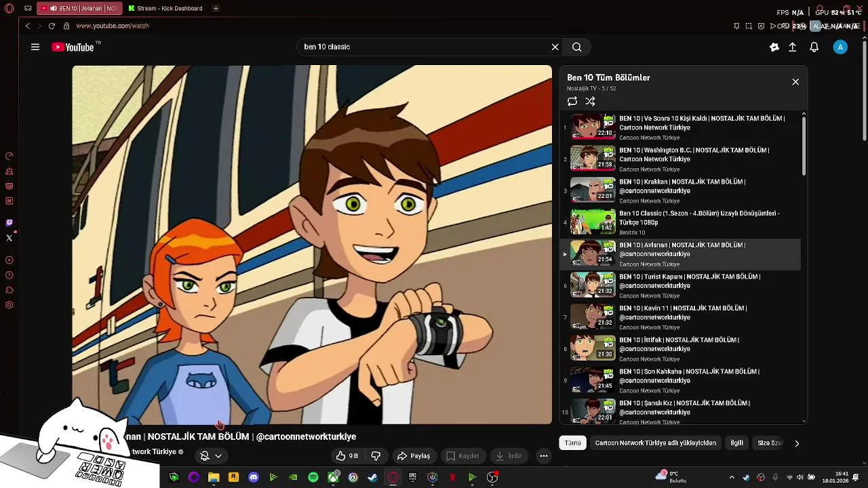The image size is (868, 488).
Task: Close the Ben 10 Tüm Bölümler playlist panel
Action: click(795, 82)
